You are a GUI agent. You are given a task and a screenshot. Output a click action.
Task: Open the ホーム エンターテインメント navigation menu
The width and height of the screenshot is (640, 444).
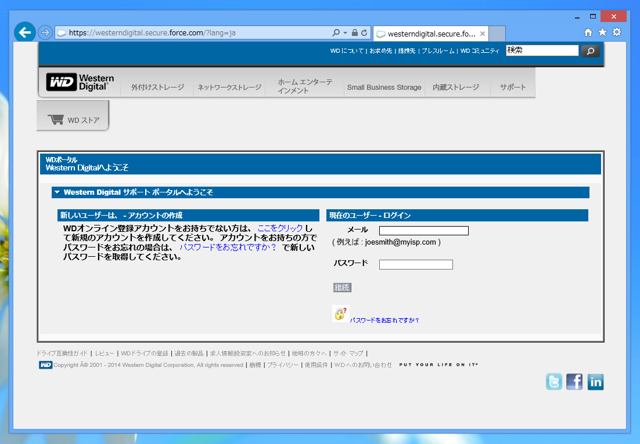click(x=305, y=86)
